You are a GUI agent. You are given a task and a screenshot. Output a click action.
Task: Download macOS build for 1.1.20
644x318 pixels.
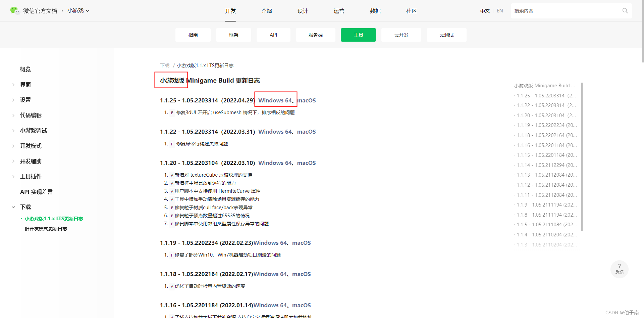pos(307,163)
